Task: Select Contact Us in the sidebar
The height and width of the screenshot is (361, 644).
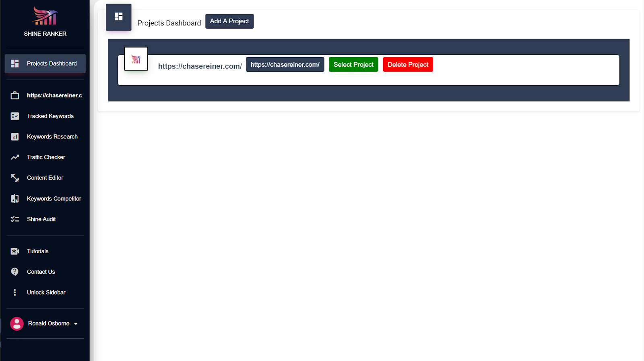Action: 45,272
